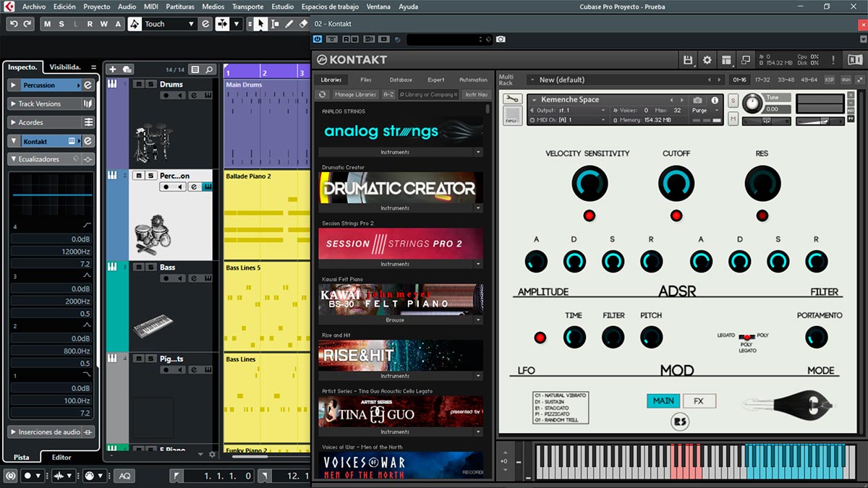Open the Purge dropdown menu
868x488 pixels.
click(705, 111)
